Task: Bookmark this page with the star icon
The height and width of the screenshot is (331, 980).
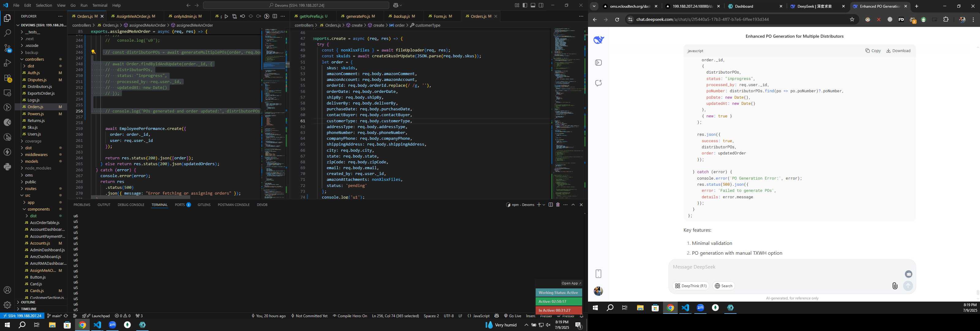Action: tap(852, 19)
